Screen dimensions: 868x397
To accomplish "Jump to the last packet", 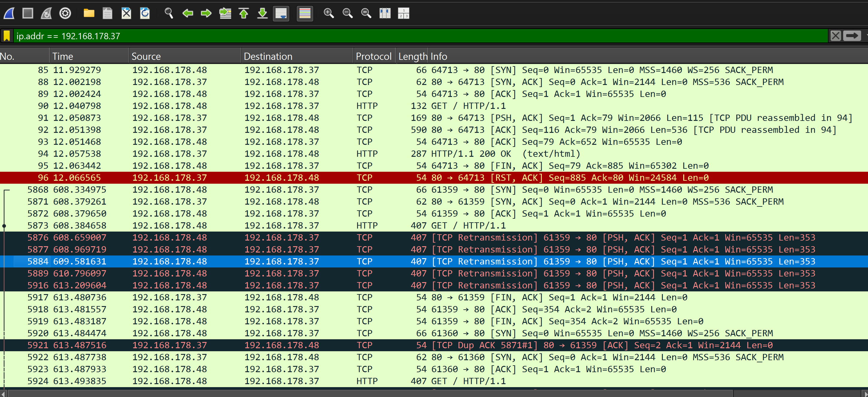I will pyautogui.click(x=262, y=13).
